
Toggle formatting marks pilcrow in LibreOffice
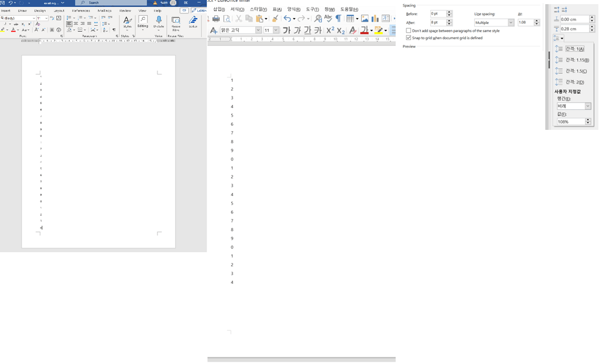click(x=338, y=18)
